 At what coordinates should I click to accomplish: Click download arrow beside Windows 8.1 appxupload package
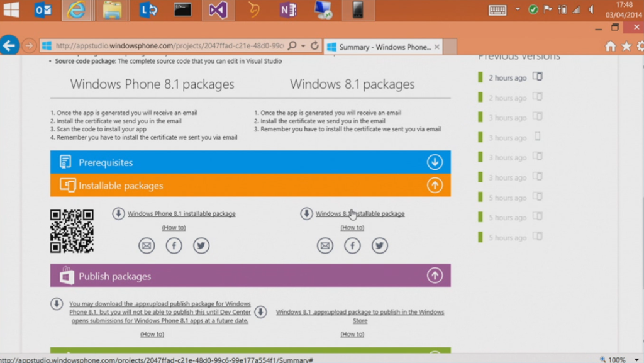tap(260, 312)
